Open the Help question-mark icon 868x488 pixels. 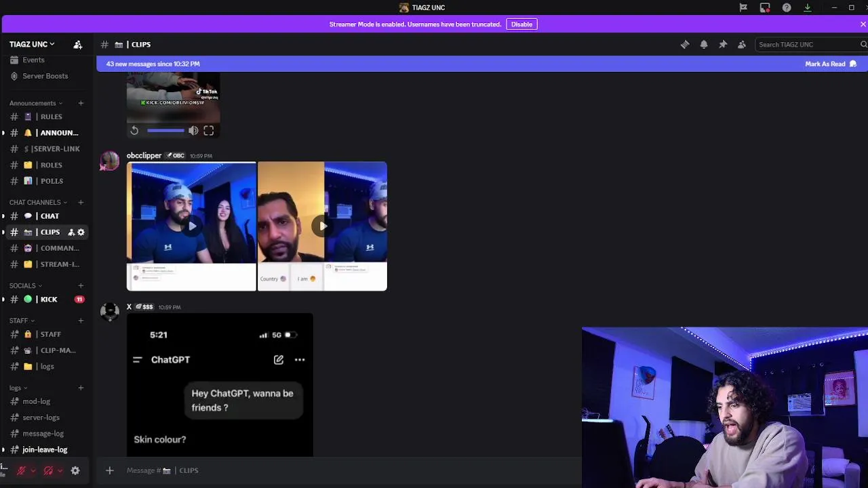[787, 7]
